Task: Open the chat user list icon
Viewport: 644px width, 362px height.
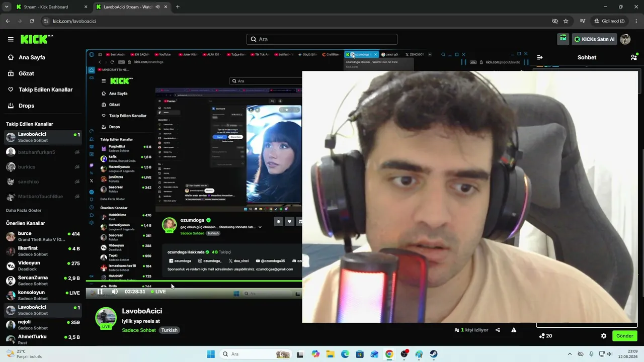Action: click(x=633, y=57)
